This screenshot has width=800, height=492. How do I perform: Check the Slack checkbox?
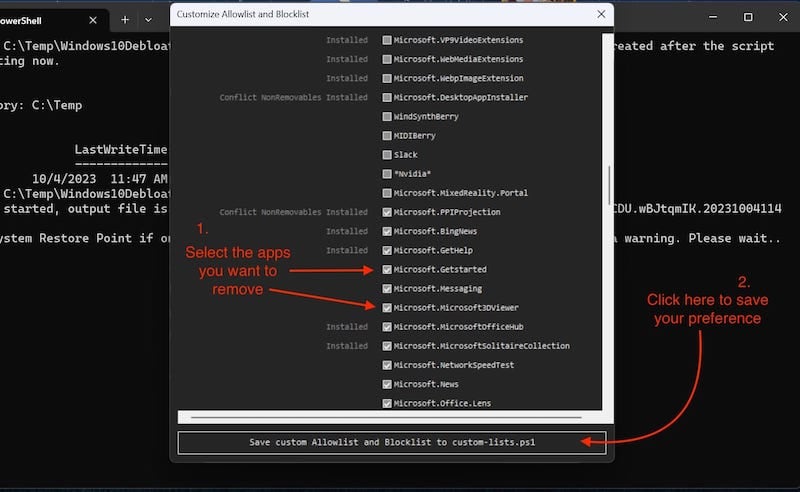387,155
